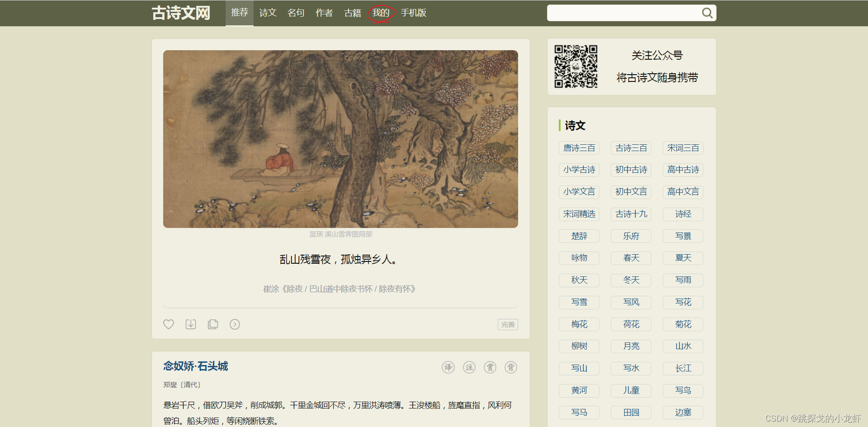
Task: Click the verse 乱山残雪夜，孤烛异乡人
Action: (x=338, y=259)
